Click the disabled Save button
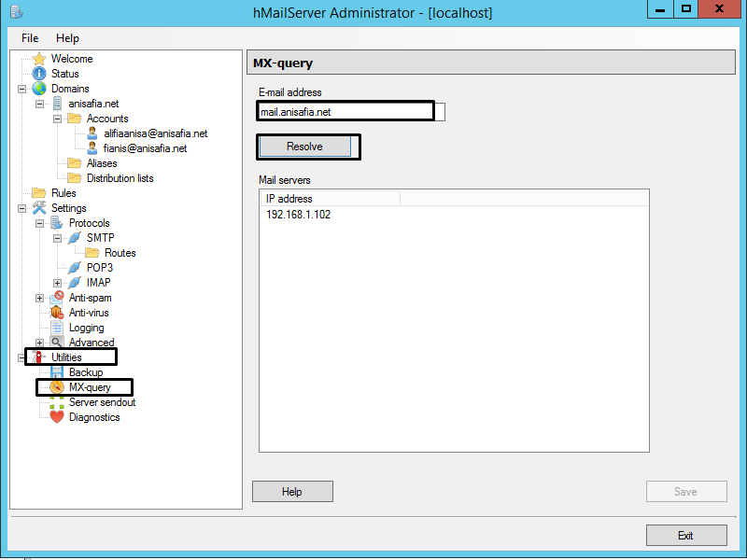The height and width of the screenshot is (560, 747). pos(686,492)
